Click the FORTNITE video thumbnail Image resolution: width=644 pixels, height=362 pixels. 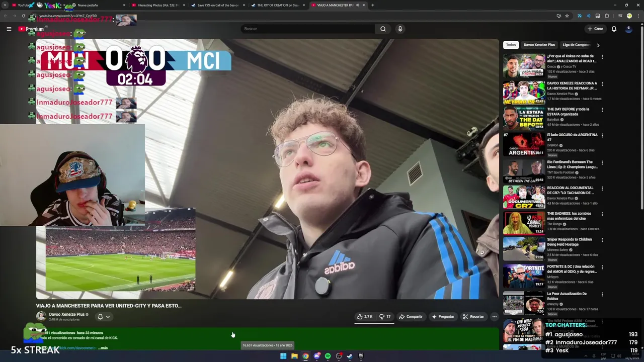click(524, 276)
